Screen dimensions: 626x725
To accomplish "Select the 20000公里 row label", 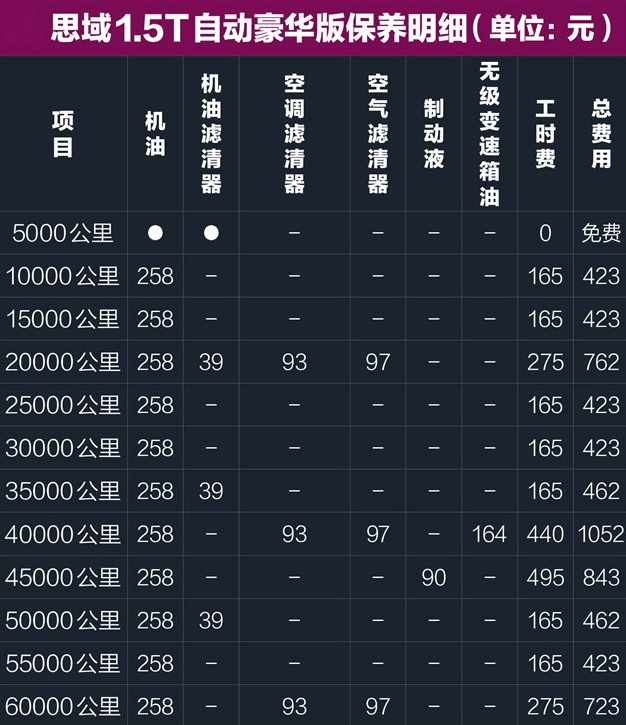I will coord(63,362).
